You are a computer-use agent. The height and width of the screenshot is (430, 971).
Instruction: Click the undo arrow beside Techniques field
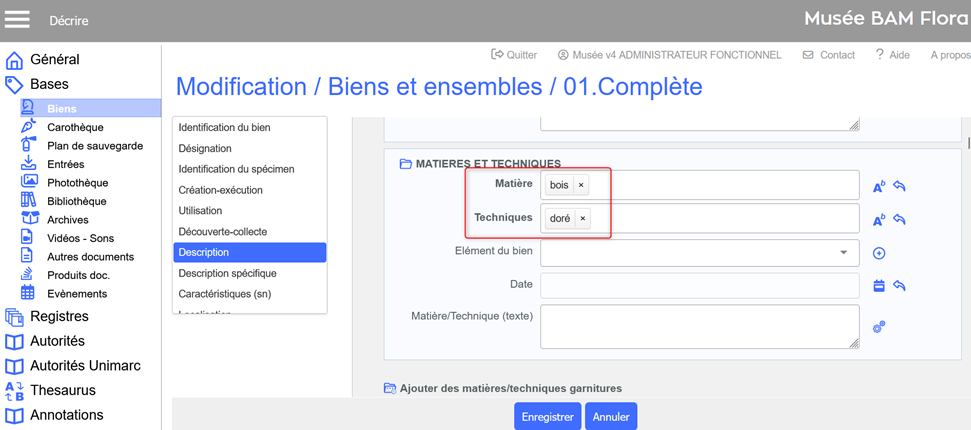coord(900,220)
